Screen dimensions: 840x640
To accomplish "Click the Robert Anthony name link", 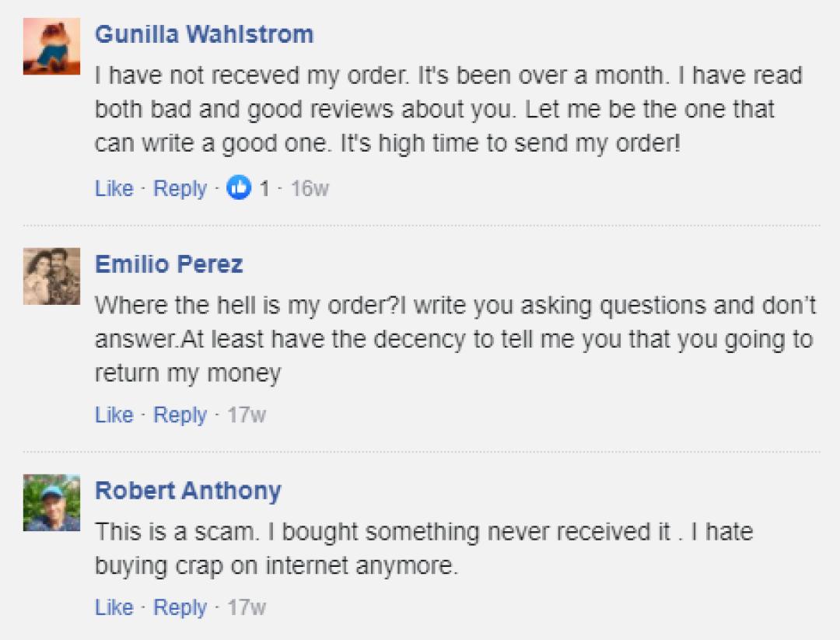I will pyautogui.click(x=187, y=491).
